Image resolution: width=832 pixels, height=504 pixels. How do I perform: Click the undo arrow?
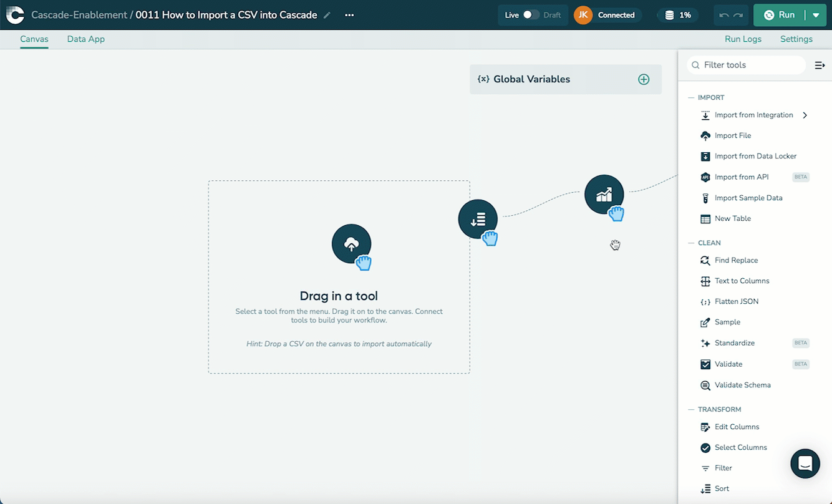tap(724, 15)
